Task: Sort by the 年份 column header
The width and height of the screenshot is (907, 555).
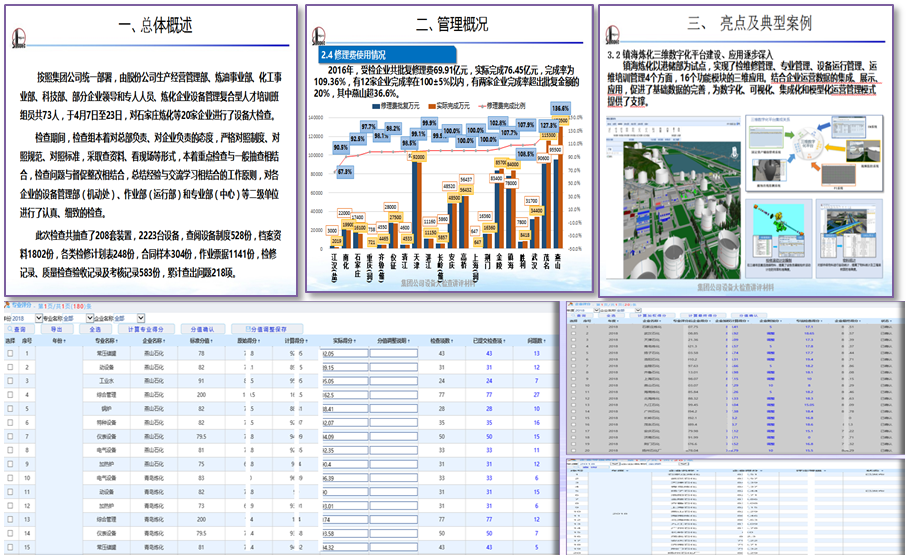Action: (59, 341)
